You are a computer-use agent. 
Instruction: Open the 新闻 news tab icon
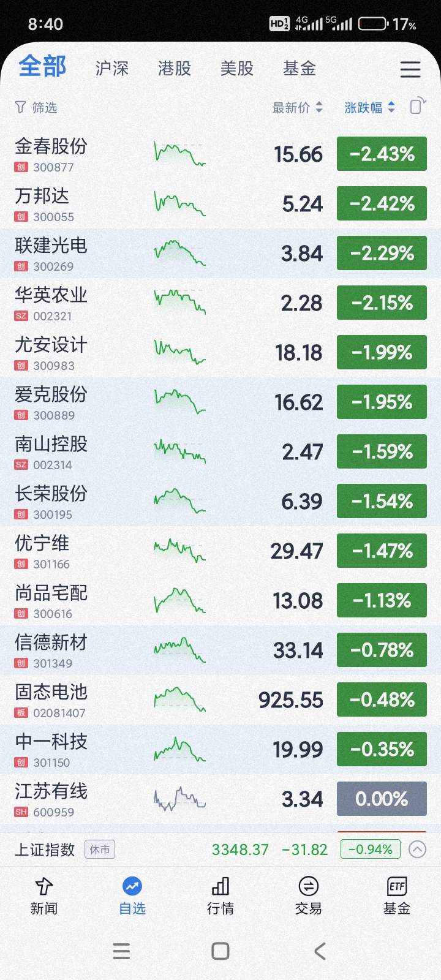(44, 886)
